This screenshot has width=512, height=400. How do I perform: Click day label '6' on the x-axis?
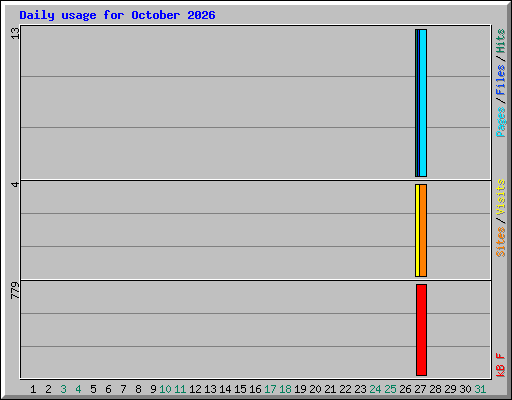pos(108,389)
